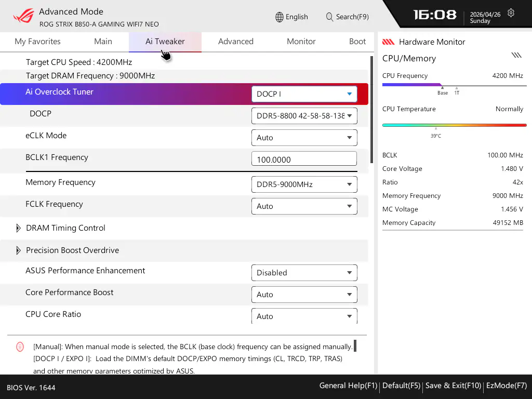532x399 pixels.
Task: Switch to EzMode(F7)
Action: pos(507,386)
